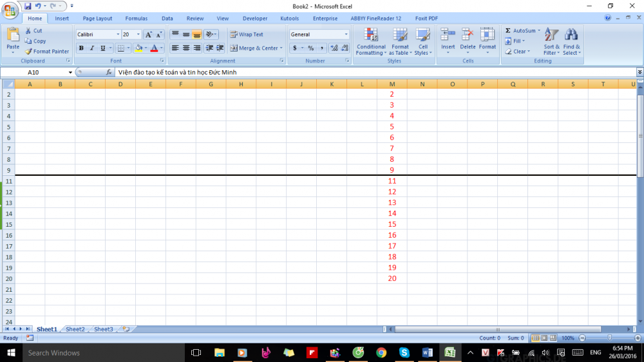Click the Insert Function fx icon
The width and height of the screenshot is (644, 362).
[x=109, y=72]
